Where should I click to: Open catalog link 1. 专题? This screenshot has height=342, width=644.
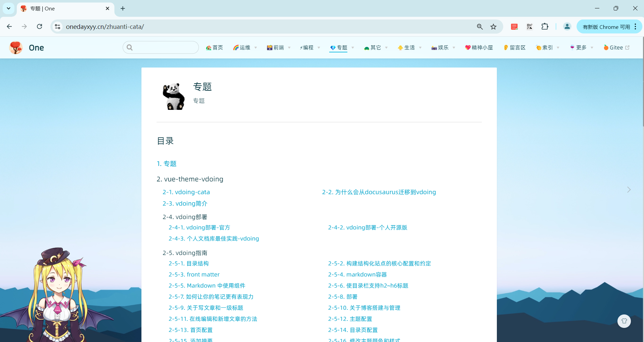[x=167, y=164]
